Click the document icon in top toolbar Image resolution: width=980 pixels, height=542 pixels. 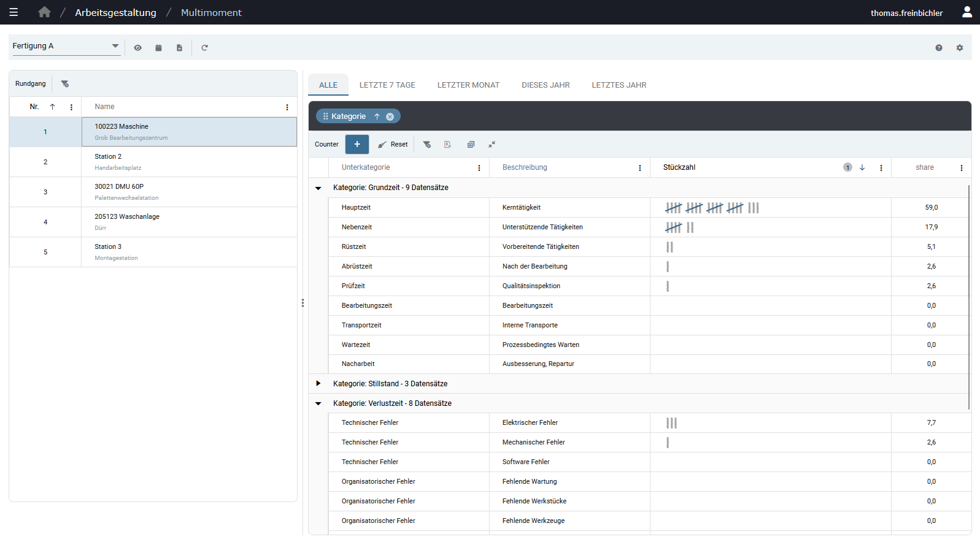(x=179, y=48)
